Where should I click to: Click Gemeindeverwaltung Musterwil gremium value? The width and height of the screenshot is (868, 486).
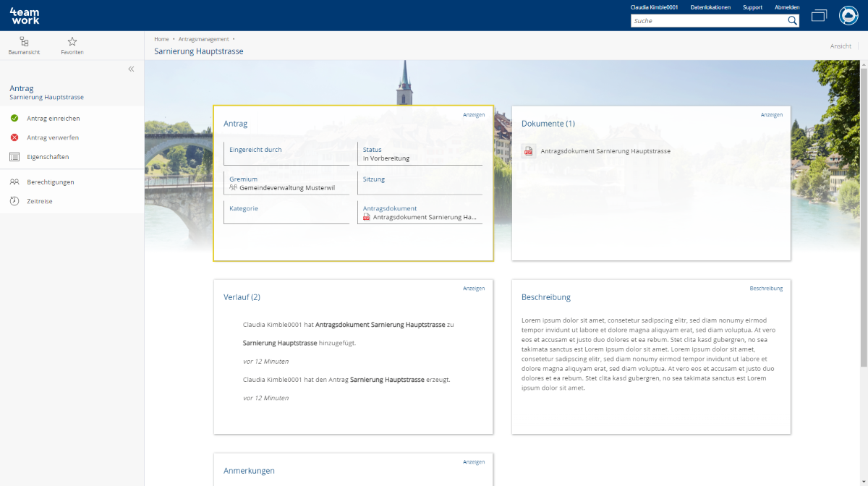pyautogui.click(x=287, y=187)
